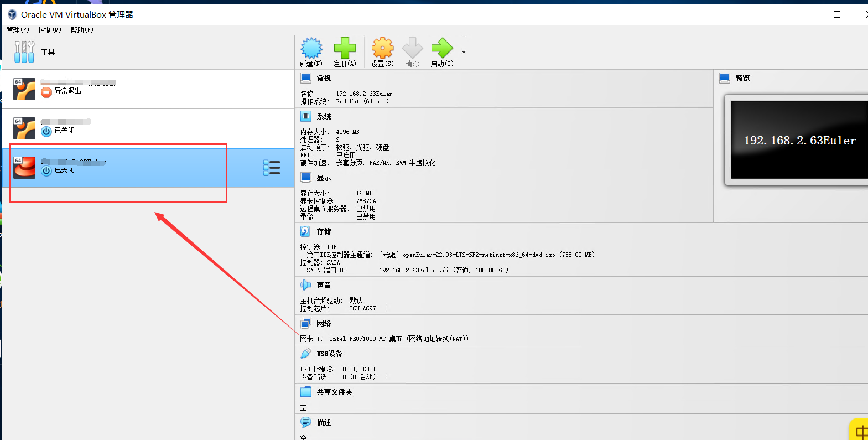
Task: Click the 常规 section header
Action: click(x=324, y=79)
